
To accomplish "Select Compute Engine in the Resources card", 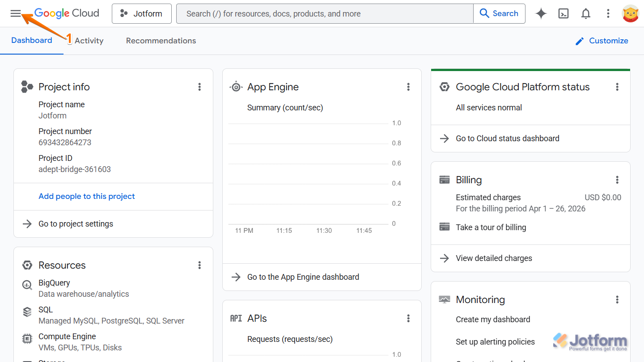I will (67, 336).
